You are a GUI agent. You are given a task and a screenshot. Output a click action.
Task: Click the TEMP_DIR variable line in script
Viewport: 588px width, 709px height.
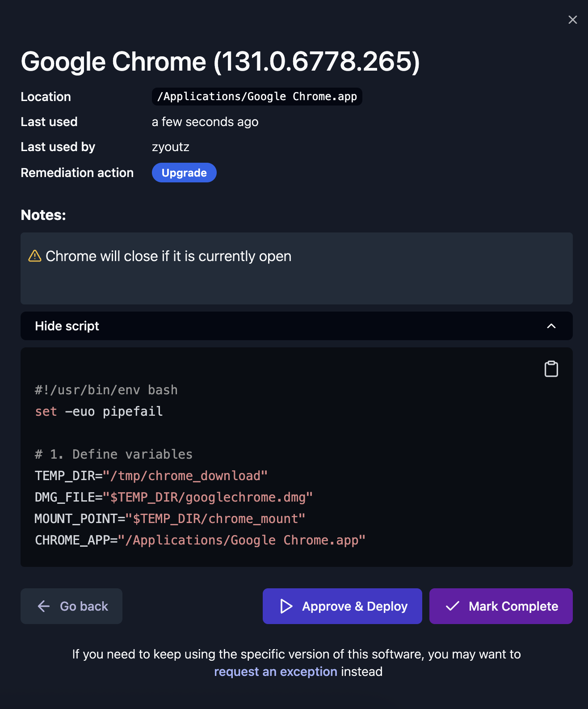[151, 476]
